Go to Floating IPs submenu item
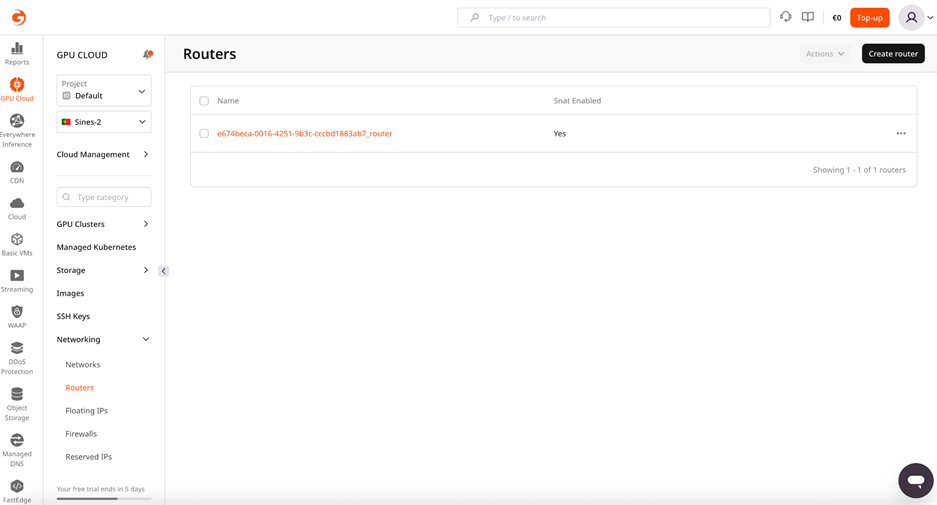 [87, 411]
